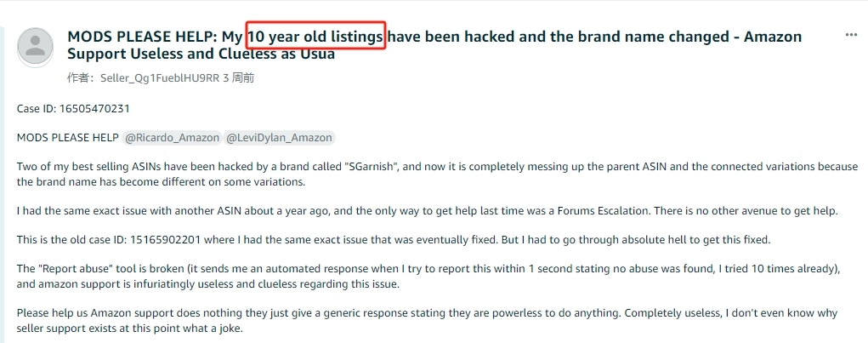Click the 作者: label before the author name
Screen dimensions: 868x343
click(x=82, y=78)
